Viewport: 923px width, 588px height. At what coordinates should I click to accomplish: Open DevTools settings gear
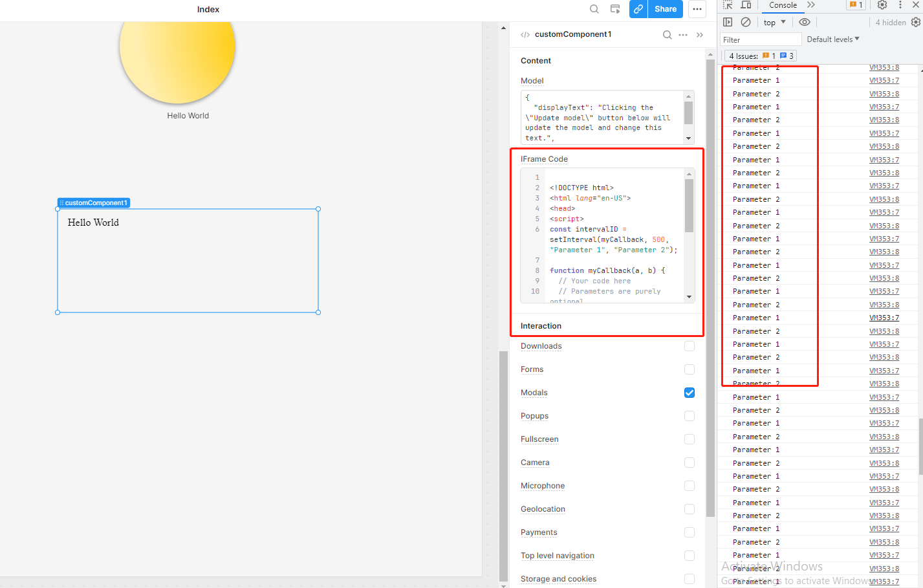pyautogui.click(x=882, y=5)
